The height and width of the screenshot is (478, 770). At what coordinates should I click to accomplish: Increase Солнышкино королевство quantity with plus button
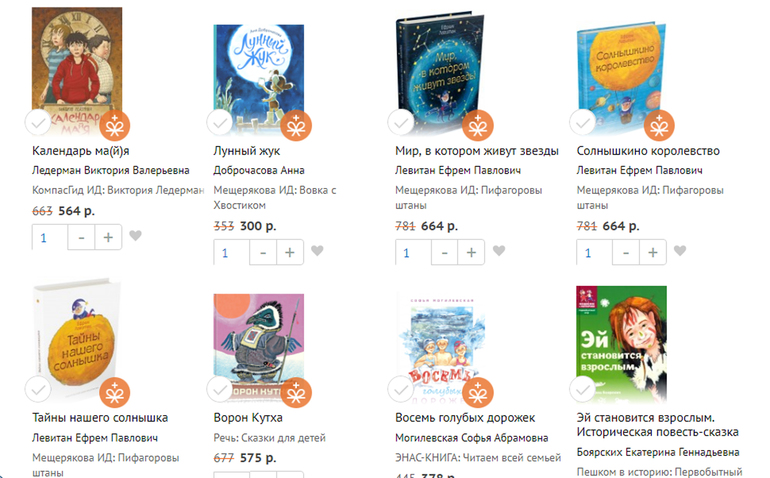653,253
